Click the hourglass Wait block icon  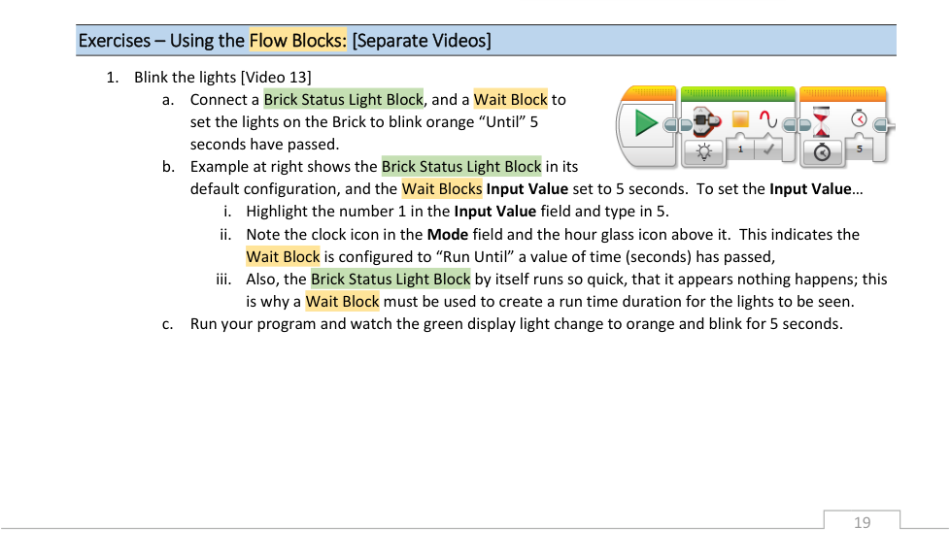coord(823,122)
